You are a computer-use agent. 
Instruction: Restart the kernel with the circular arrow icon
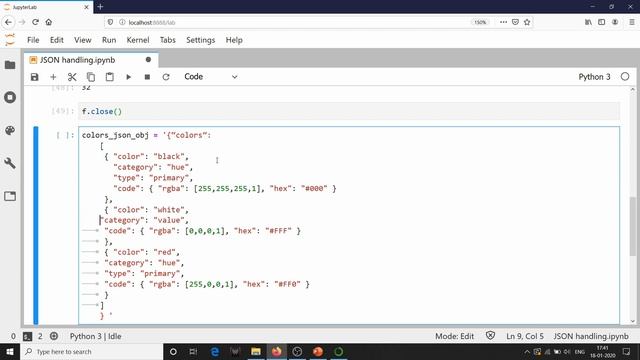(166, 77)
